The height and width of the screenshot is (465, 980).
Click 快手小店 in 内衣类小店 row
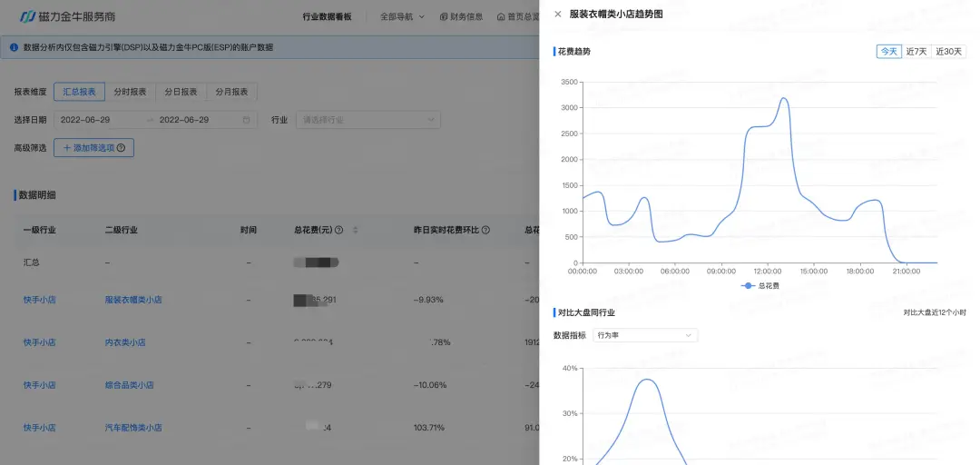click(39, 342)
